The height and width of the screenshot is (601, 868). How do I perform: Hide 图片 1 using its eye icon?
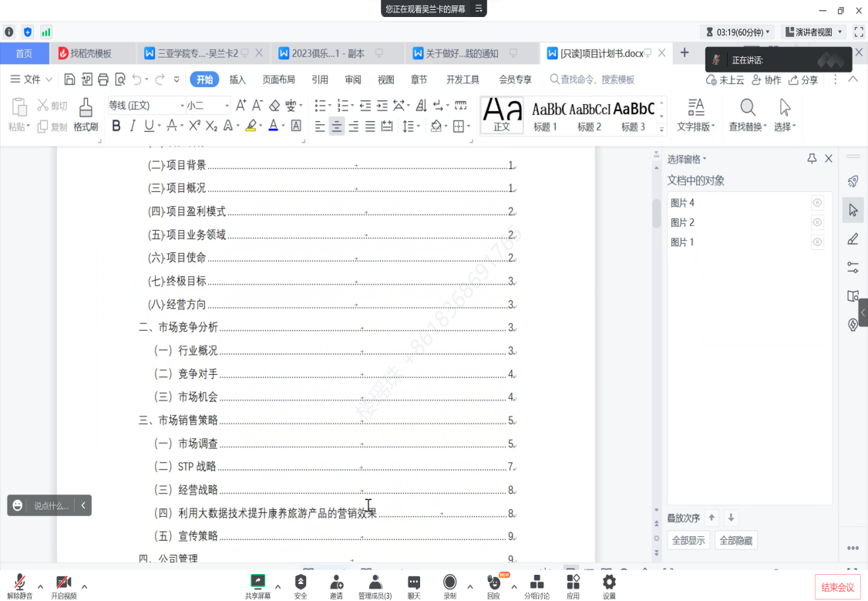(817, 242)
